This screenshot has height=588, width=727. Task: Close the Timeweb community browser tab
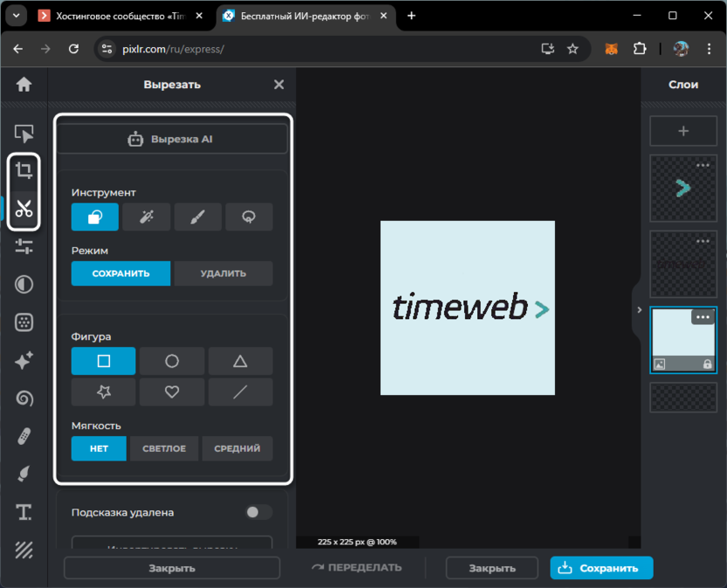[x=199, y=16]
